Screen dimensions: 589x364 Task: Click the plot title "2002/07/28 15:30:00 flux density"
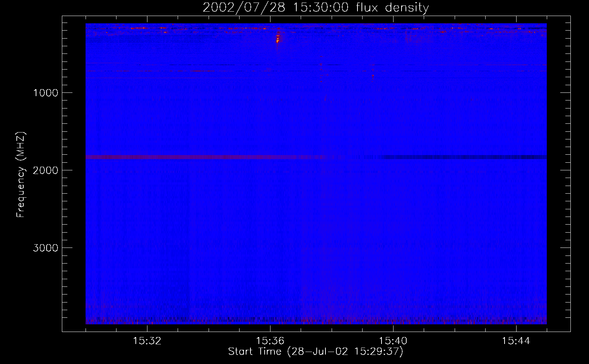tap(316, 7)
